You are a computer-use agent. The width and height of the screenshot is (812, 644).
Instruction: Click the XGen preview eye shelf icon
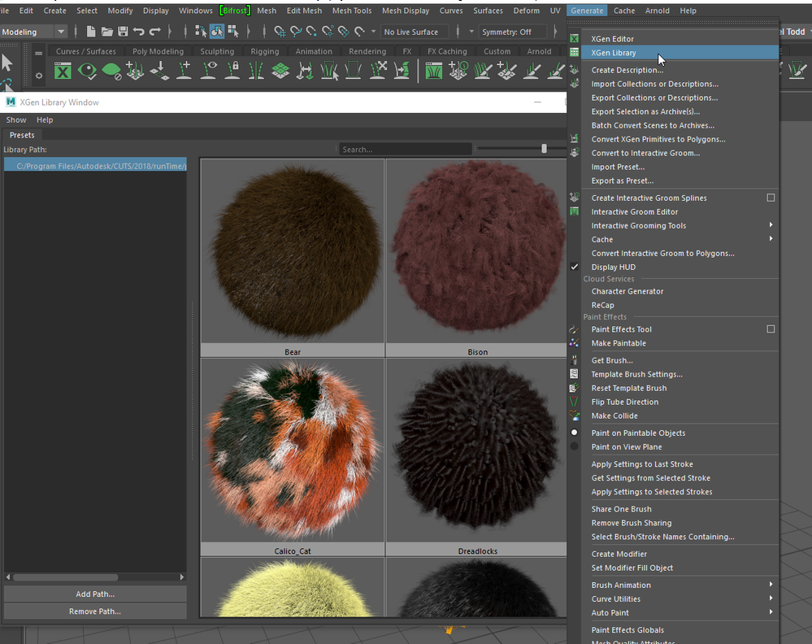pyautogui.click(x=87, y=71)
